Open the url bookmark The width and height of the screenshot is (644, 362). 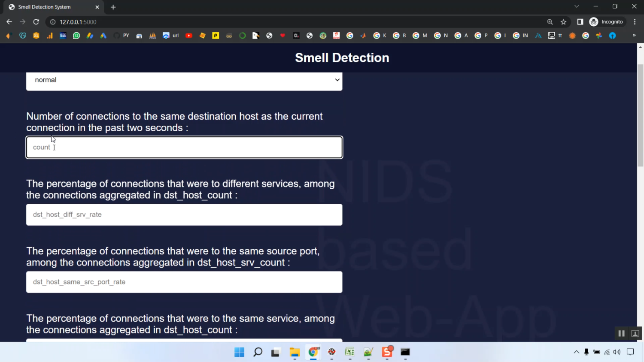click(170, 36)
